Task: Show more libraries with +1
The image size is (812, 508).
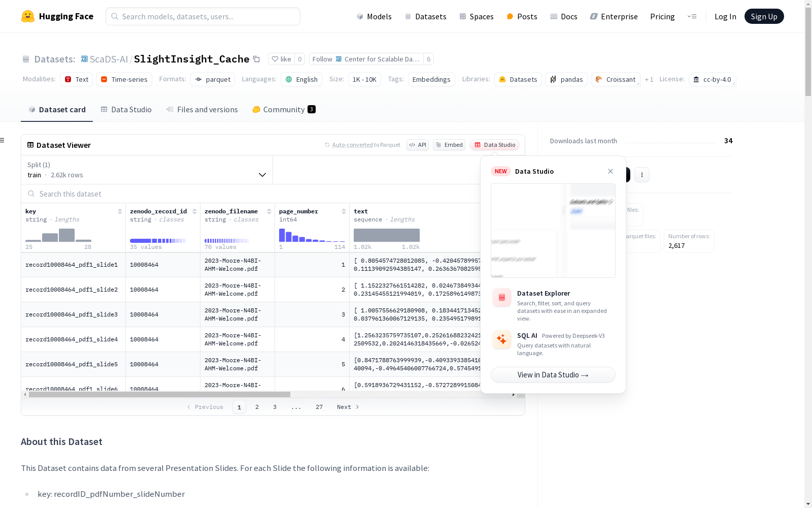Action: 649,79
